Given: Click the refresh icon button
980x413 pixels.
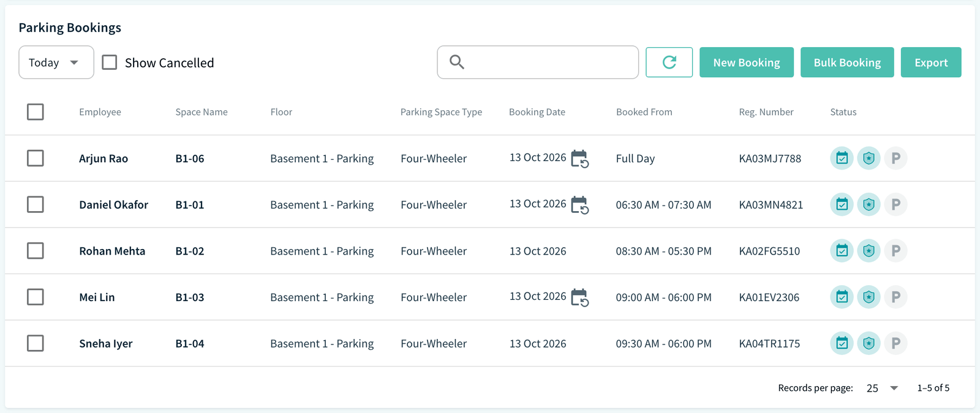Looking at the screenshot, I should point(669,62).
